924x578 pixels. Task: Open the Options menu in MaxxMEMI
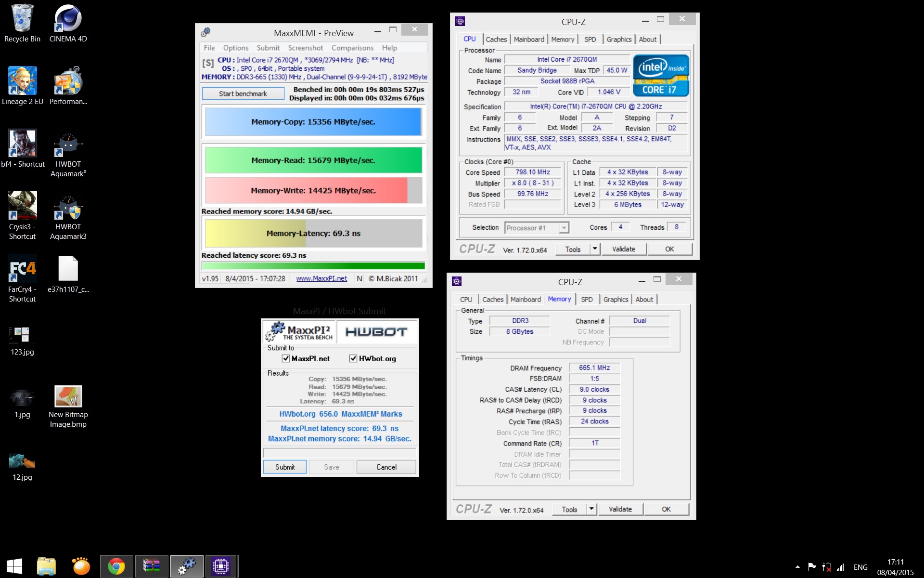(x=236, y=48)
